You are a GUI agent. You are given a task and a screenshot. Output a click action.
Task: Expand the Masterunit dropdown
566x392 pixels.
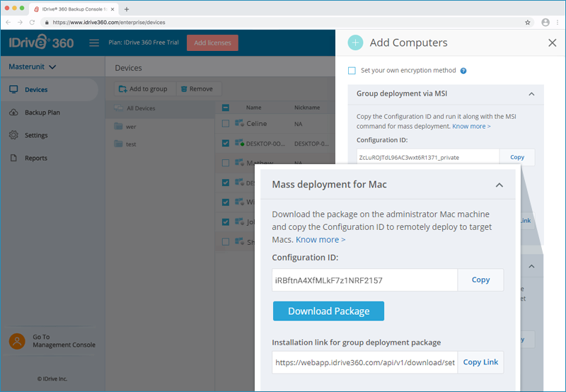(x=32, y=67)
